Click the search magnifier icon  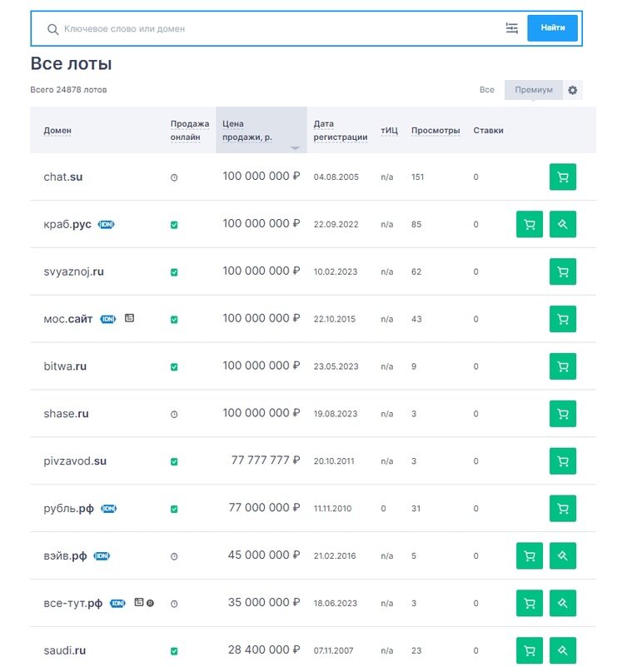52,29
